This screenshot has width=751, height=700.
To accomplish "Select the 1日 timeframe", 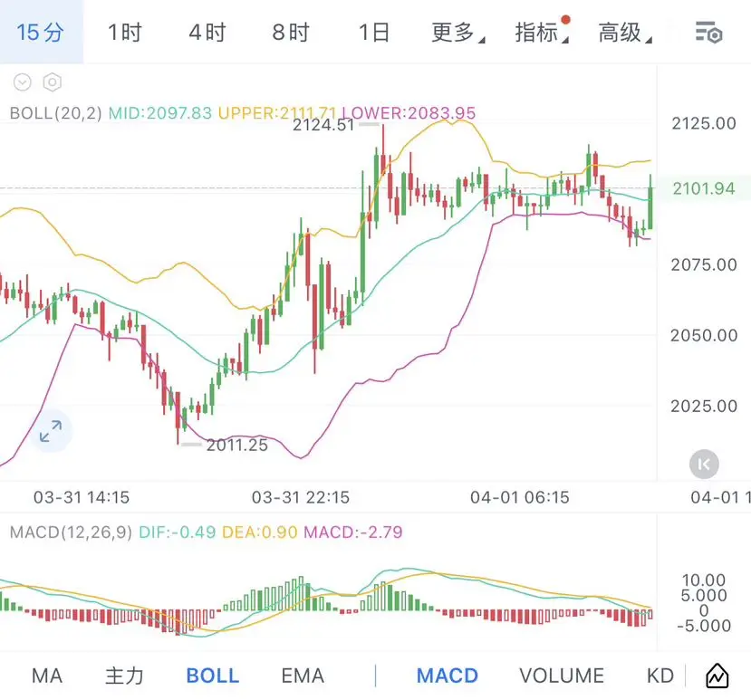I will (x=373, y=33).
